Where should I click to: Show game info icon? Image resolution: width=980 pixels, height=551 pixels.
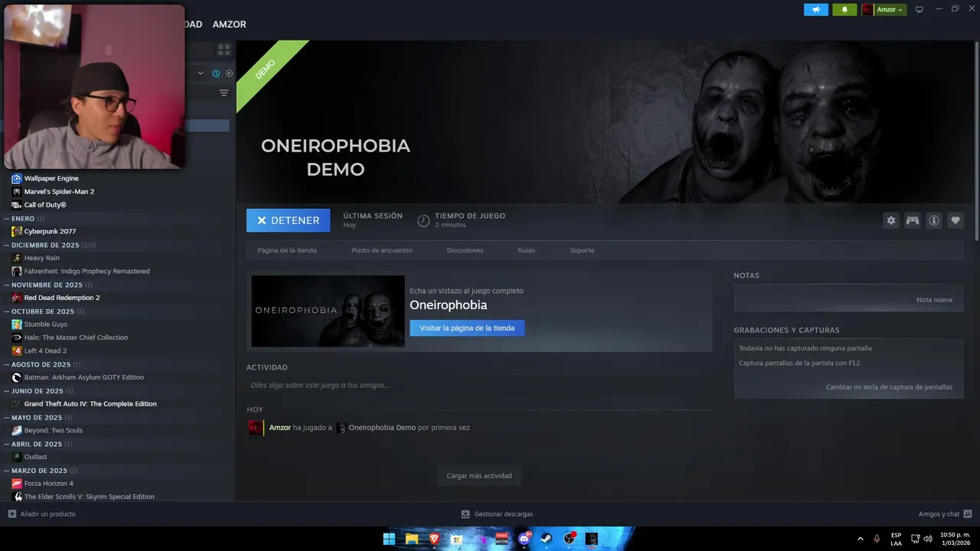(x=933, y=220)
